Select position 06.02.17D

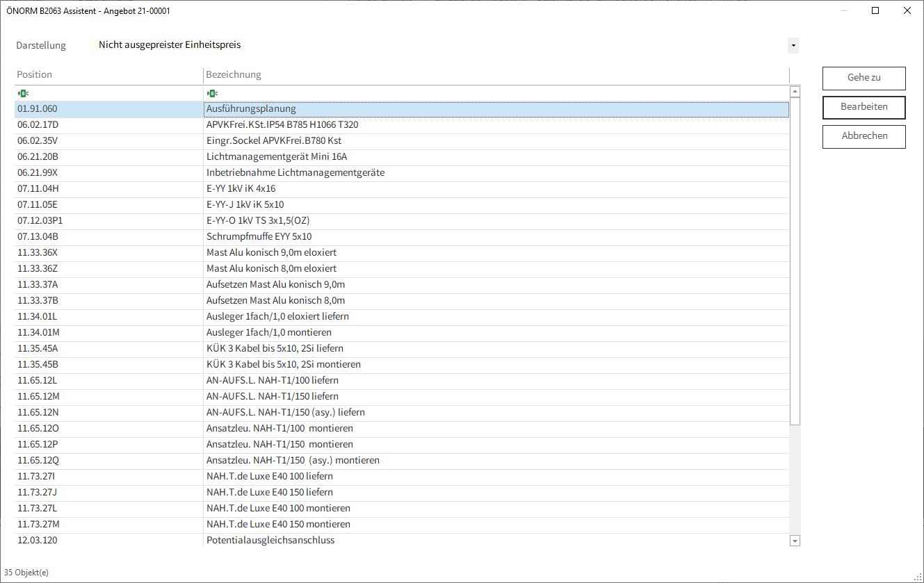[x=38, y=125]
